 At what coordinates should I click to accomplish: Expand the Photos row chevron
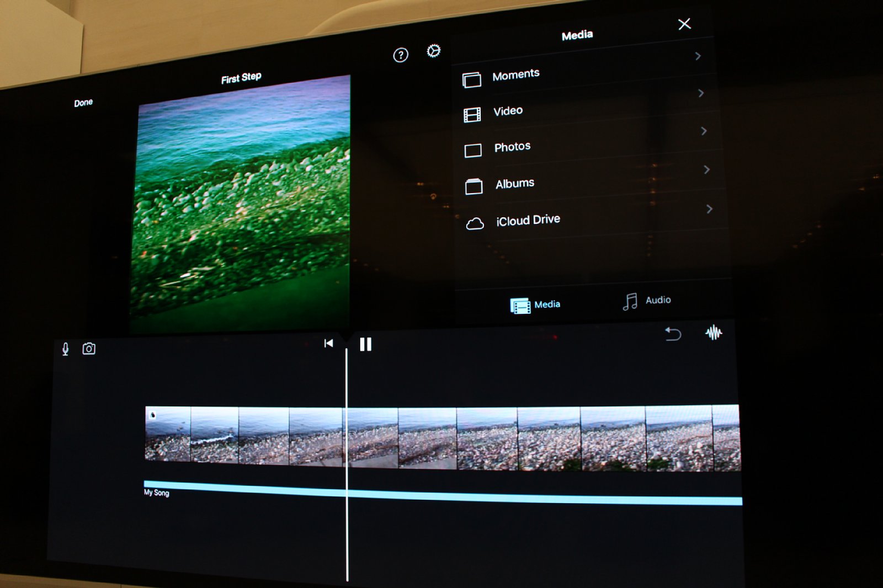click(x=704, y=131)
